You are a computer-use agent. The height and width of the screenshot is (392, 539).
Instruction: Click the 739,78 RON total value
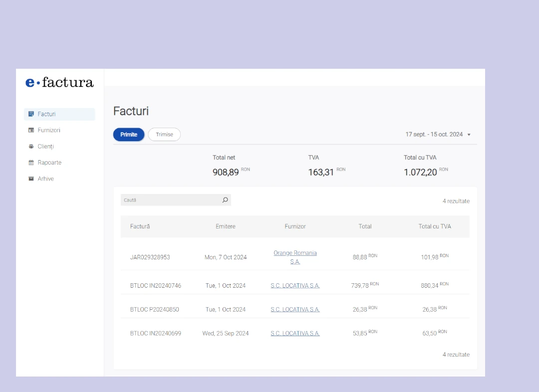(365, 285)
